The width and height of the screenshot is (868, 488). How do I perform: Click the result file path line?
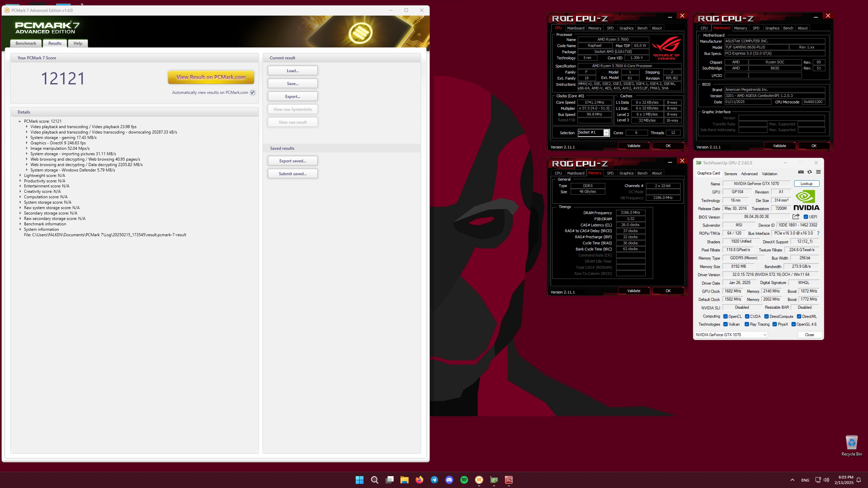105,235
